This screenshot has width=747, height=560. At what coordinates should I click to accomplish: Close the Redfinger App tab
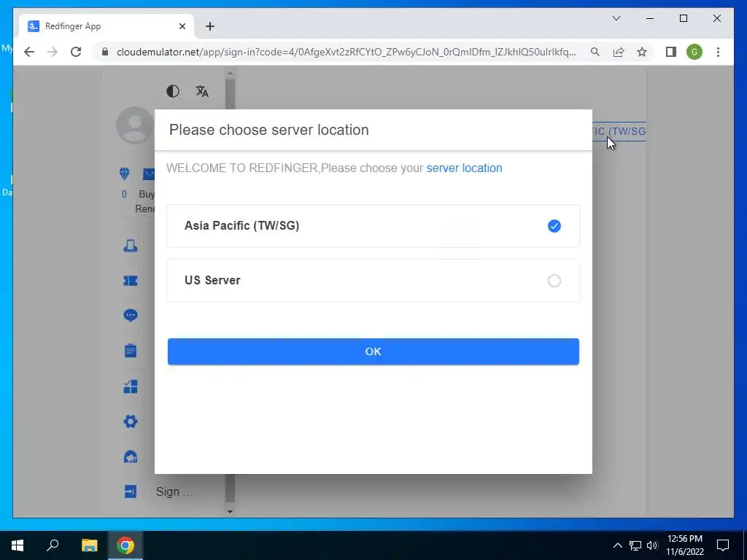point(182,26)
